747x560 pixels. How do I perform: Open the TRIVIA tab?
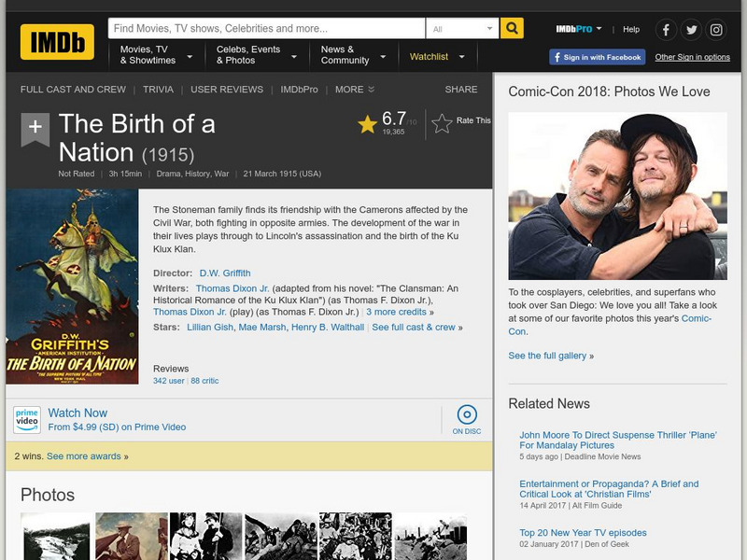(158, 90)
